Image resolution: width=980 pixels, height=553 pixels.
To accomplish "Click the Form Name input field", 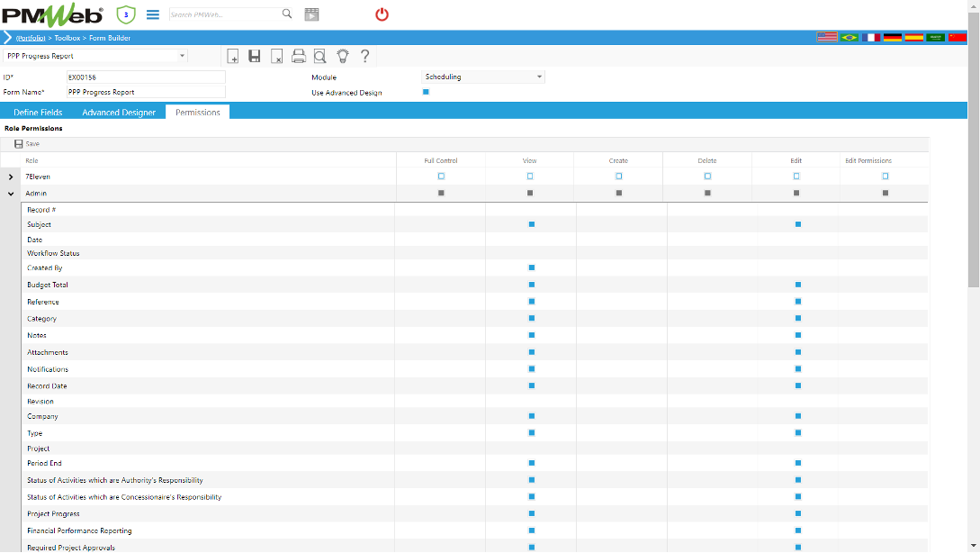I will tap(146, 92).
